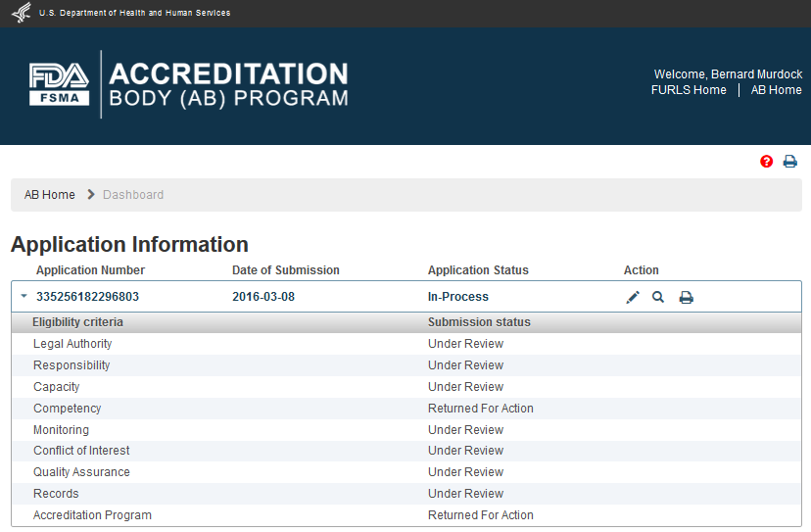
Task: Click the Legal Authority criteria row
Action: [72, 344]
